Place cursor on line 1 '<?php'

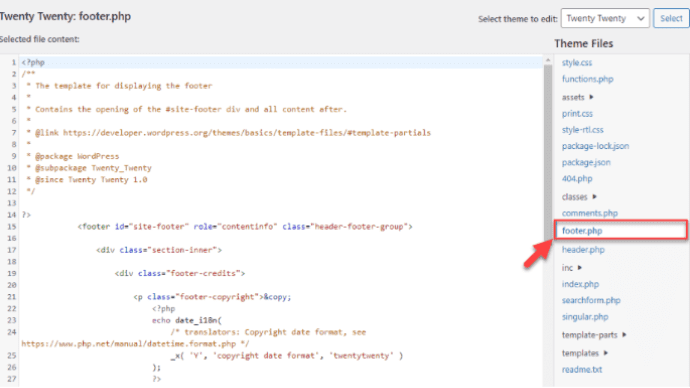point(33,62)
